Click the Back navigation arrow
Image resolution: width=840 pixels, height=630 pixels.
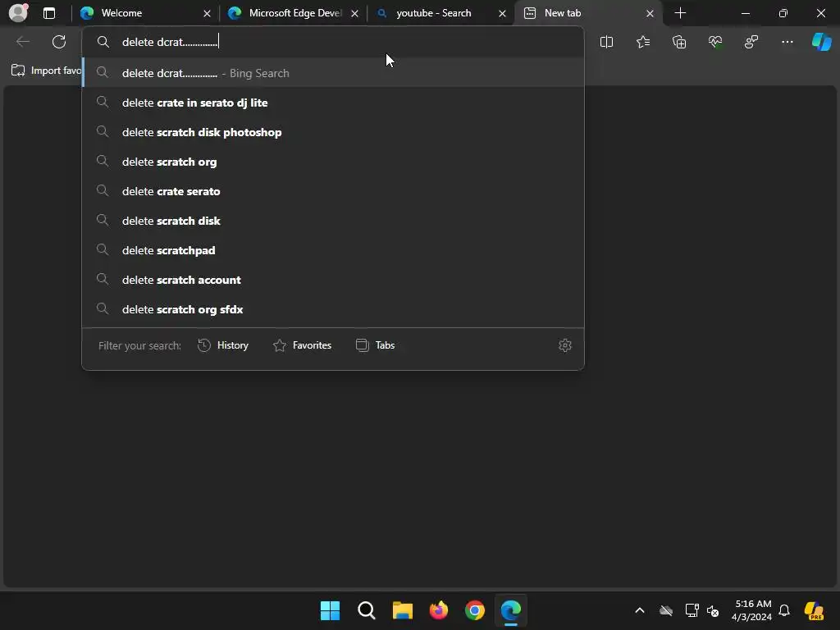pos(22,42)
